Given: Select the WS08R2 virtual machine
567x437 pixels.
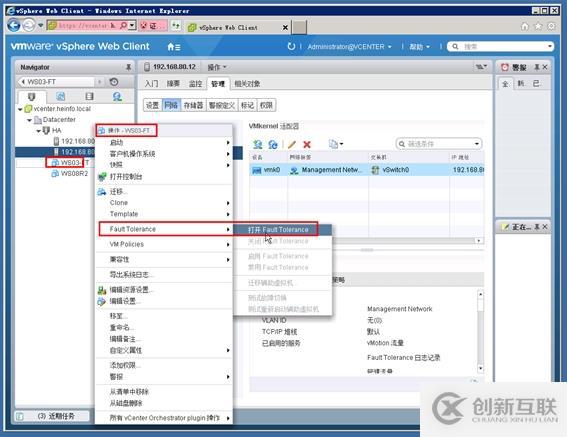Looking at the screenshot, I should (x=74, y=174).
